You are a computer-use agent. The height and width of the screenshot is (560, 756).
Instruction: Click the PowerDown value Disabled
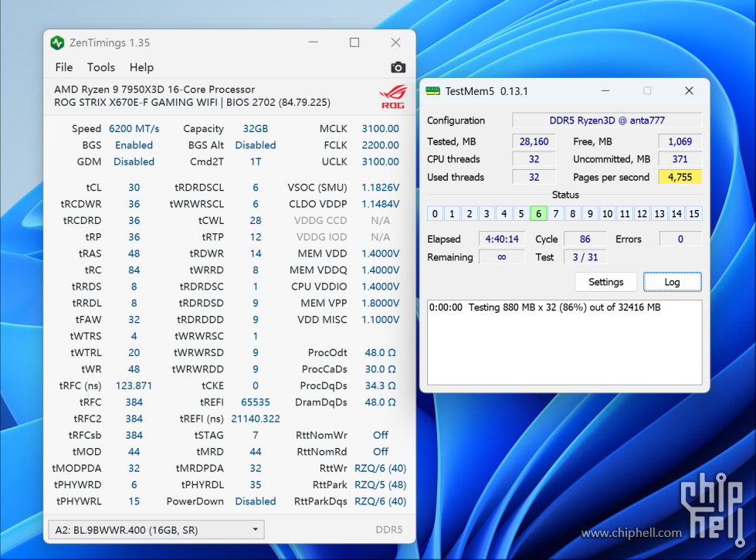pos(256,501)
